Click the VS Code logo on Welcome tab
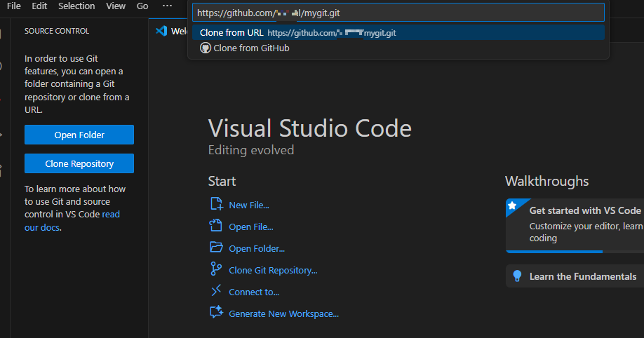 pos(161,31)
